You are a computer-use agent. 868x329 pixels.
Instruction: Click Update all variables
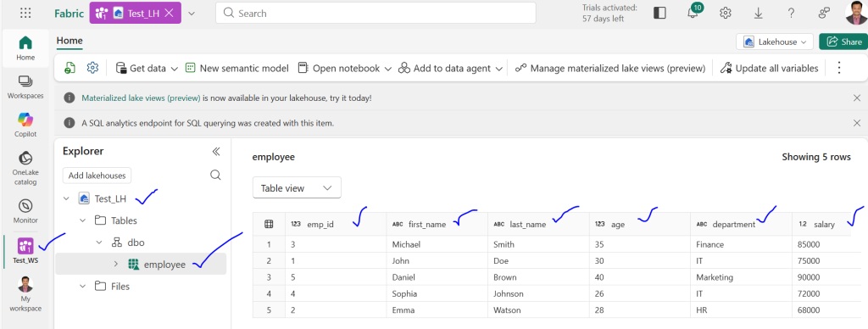(x=769, y=68)
